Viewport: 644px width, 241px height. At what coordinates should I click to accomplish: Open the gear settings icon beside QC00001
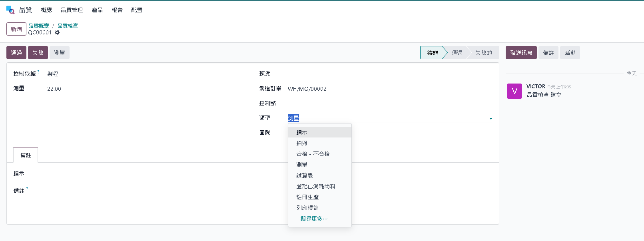(x=57, y=32)
